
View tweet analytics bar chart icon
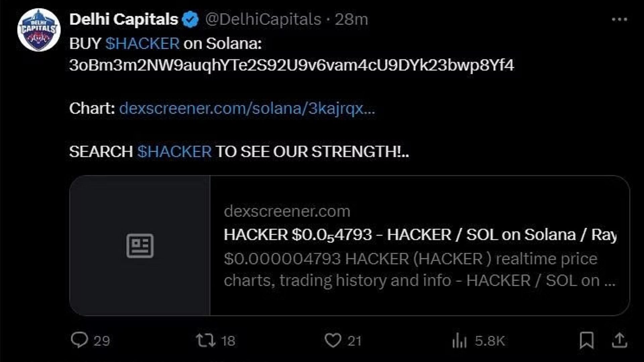(x=459, y=340)
